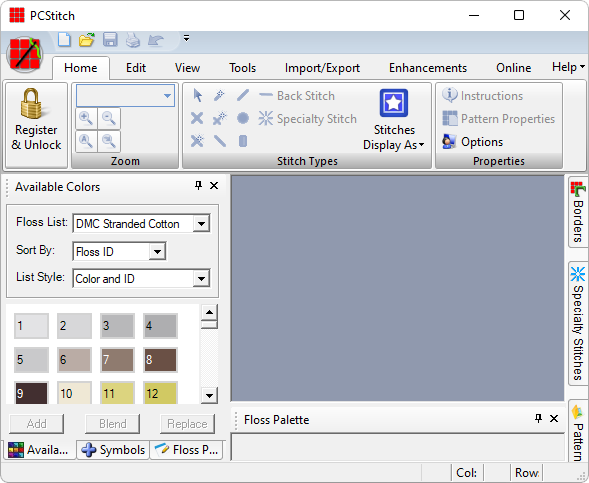Select floss color swatch 7

click(117, 360)
